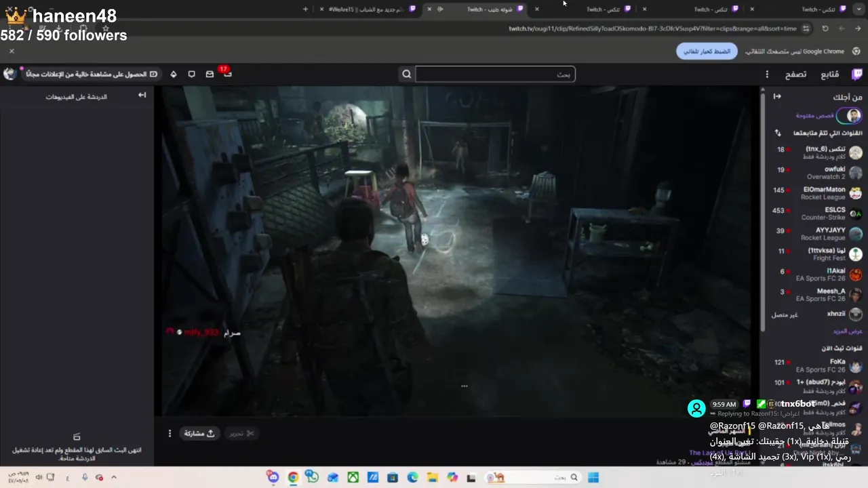Click the browser reload icon

point(825,28)
